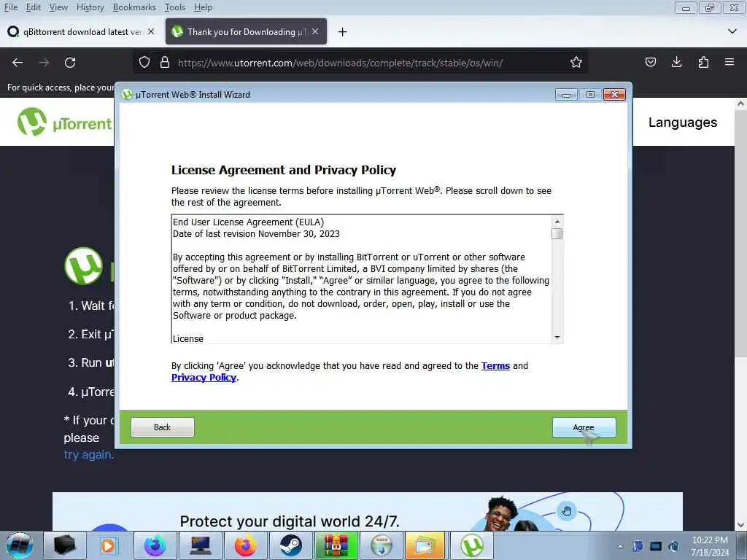Open the History menu in Firefox

pos(90,7)
